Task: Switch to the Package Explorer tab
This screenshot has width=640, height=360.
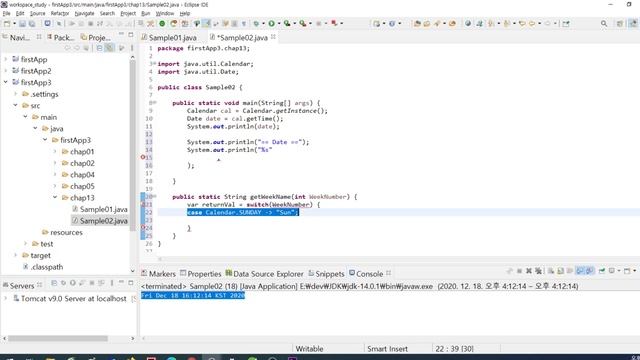Action: coord(60,38)
